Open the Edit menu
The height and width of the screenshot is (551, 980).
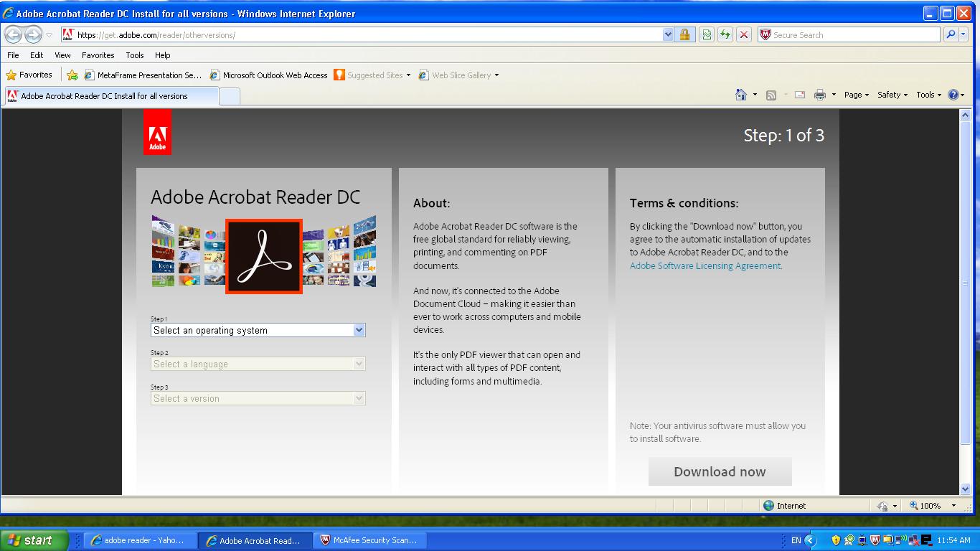coord(37,55)
